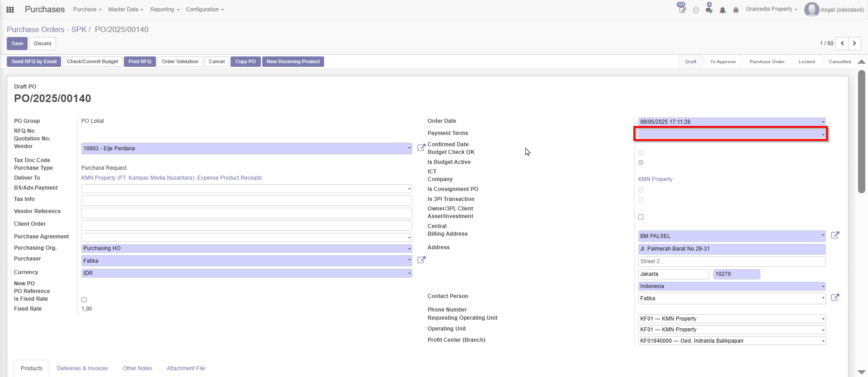Open the Currency dropdown IDR
The image size is (868, 377).
247,273
